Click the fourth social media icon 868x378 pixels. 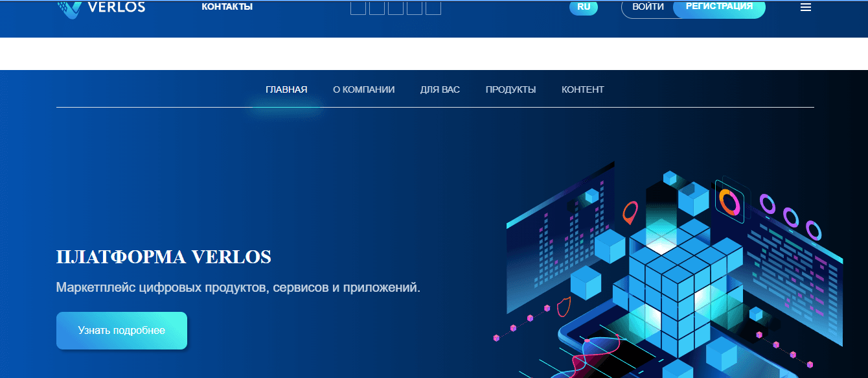414,8
